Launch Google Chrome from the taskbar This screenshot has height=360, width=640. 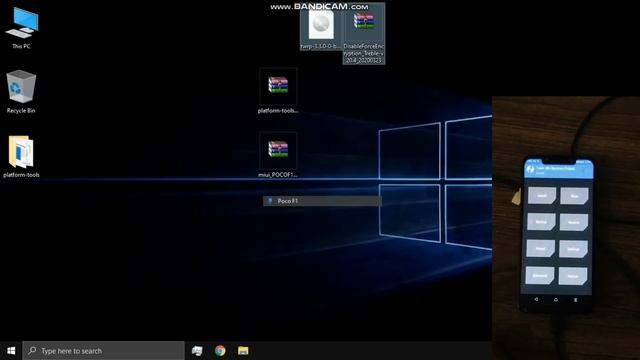tap(220, 351)
